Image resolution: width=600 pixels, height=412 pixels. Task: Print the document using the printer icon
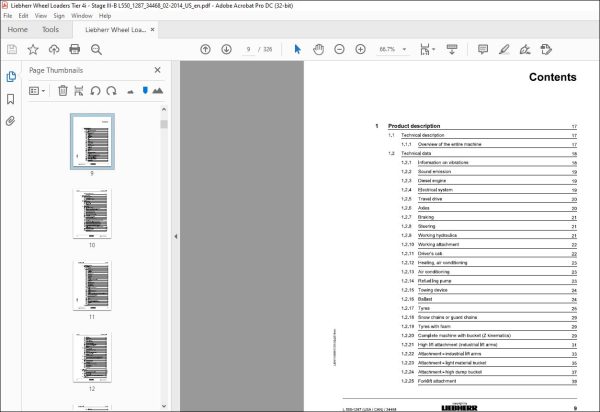tap(75, 49)
